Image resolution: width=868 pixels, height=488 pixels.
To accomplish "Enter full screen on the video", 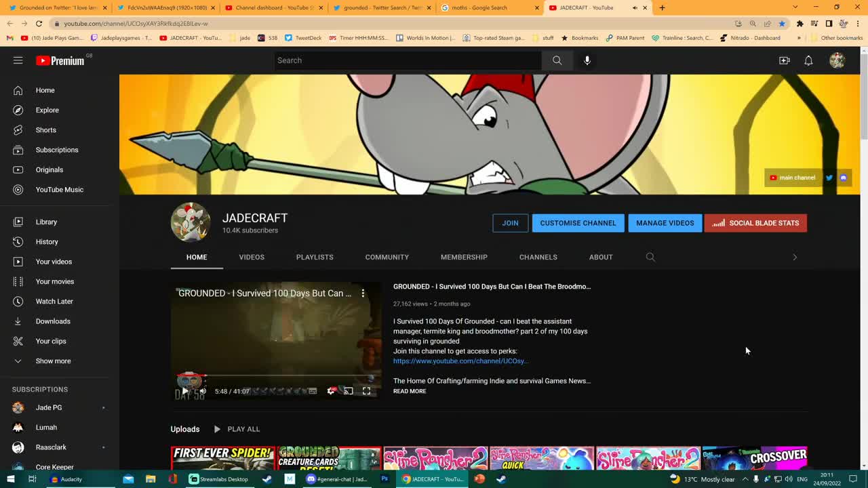I will click(366, 391).
